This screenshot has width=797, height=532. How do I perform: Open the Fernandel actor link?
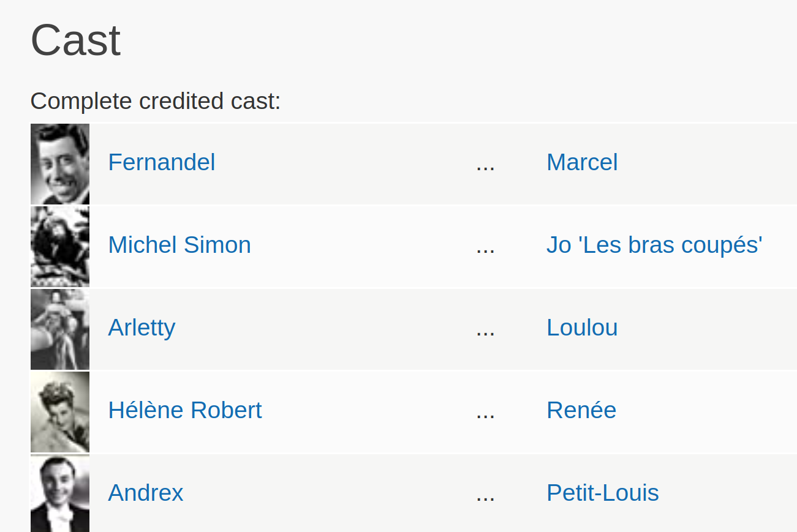coord(162,162)
